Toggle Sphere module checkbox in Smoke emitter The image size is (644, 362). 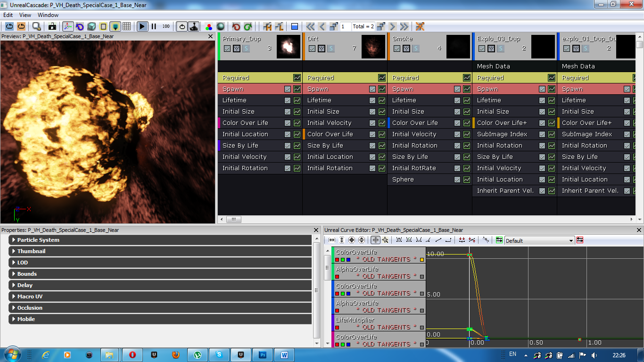pyautogui.click(x=457, y=179)
